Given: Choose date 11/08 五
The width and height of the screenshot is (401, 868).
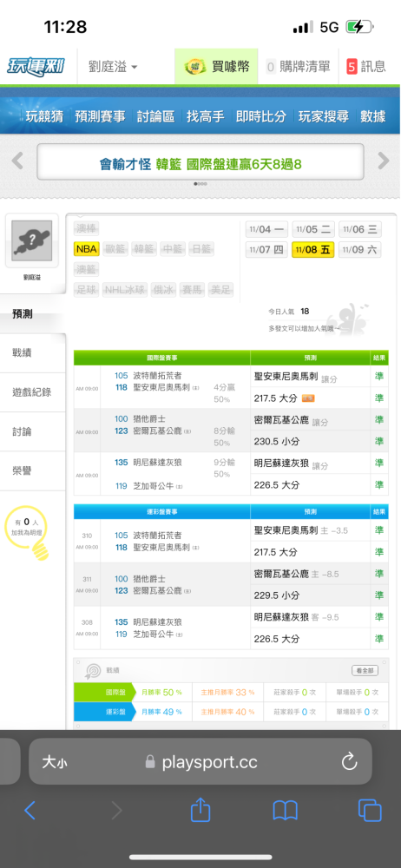Looking at the screenshot, I should [x=313, y=250].
